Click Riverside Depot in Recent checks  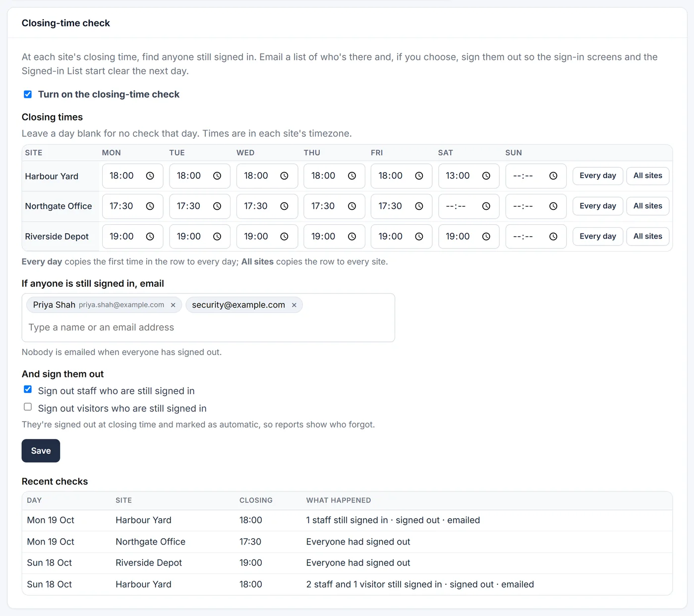coord(149,563)
